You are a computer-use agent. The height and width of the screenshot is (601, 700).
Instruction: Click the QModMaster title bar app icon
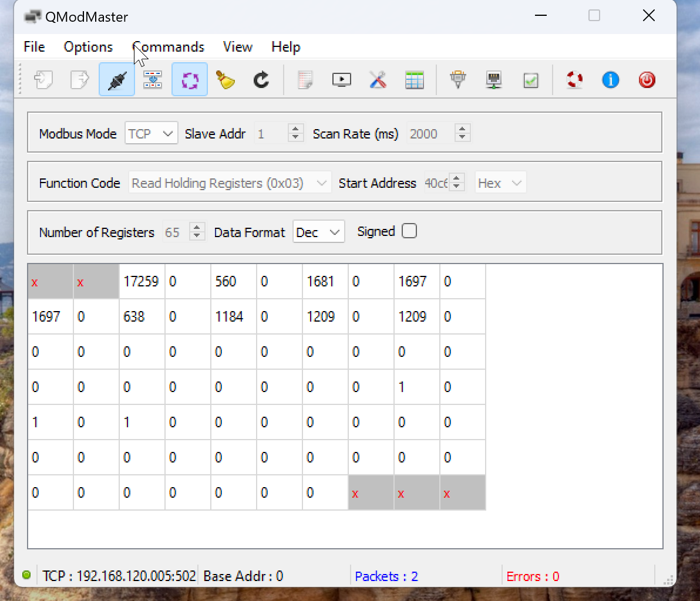[x=32, y=16]
